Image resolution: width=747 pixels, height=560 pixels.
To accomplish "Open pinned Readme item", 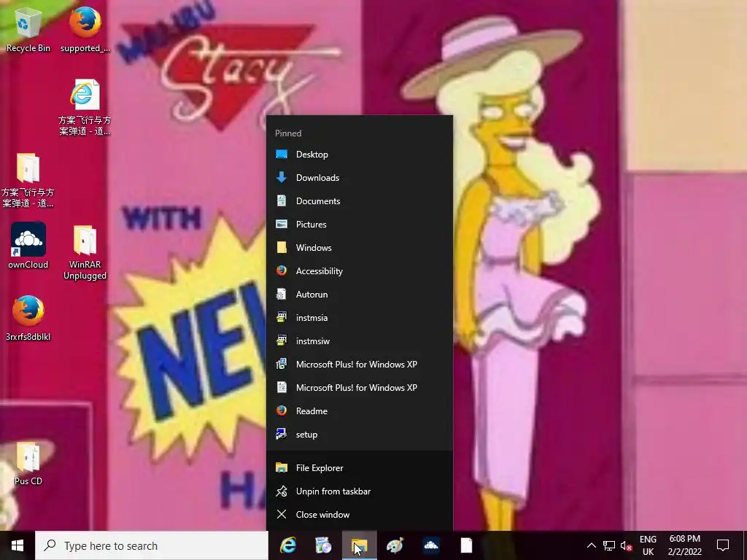I will point(359,411).
